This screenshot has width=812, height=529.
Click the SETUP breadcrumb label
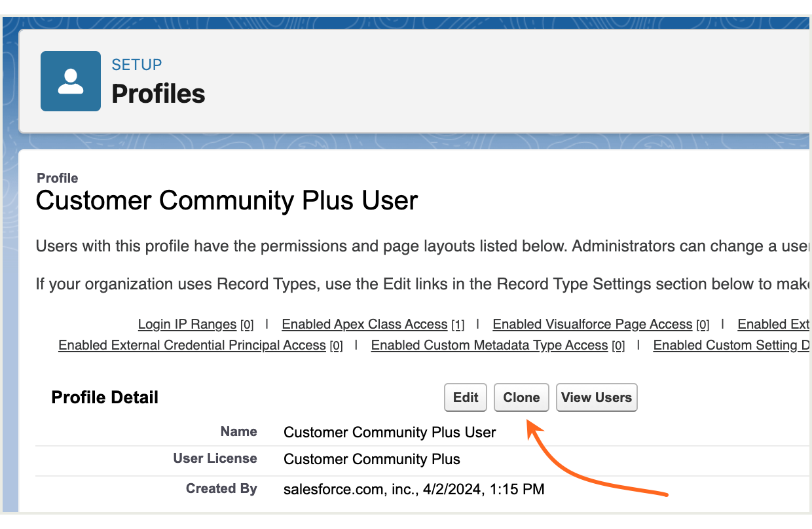[x=137, y=65]
